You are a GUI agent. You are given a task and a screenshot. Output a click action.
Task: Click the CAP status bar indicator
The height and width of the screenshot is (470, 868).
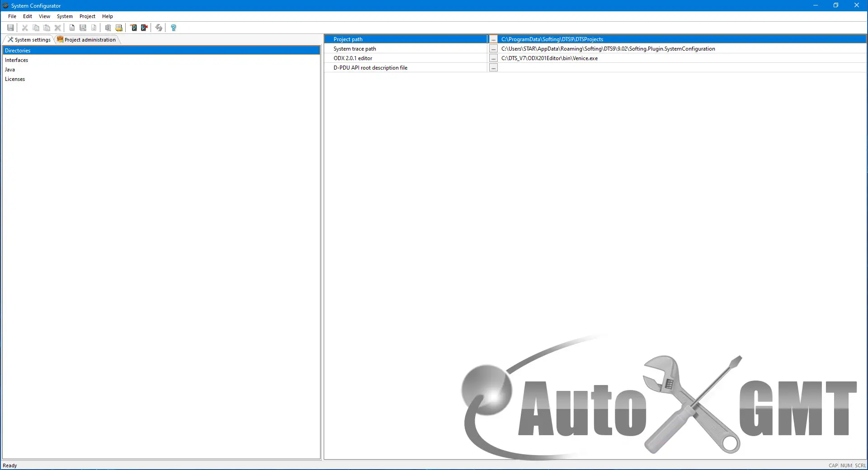click(833, 465)
